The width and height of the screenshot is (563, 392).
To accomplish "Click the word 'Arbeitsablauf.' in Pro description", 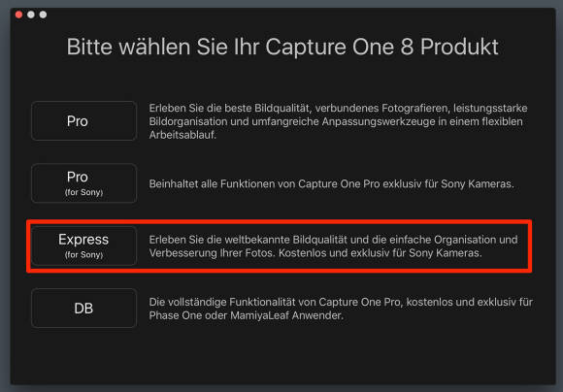I will pyautogui.click(x=182, y=135).
